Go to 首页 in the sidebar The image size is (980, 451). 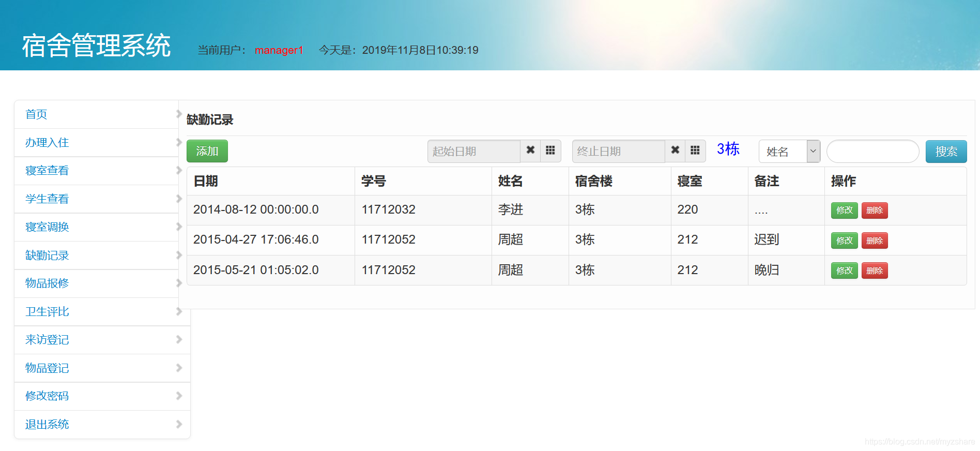tap(36, 114)
